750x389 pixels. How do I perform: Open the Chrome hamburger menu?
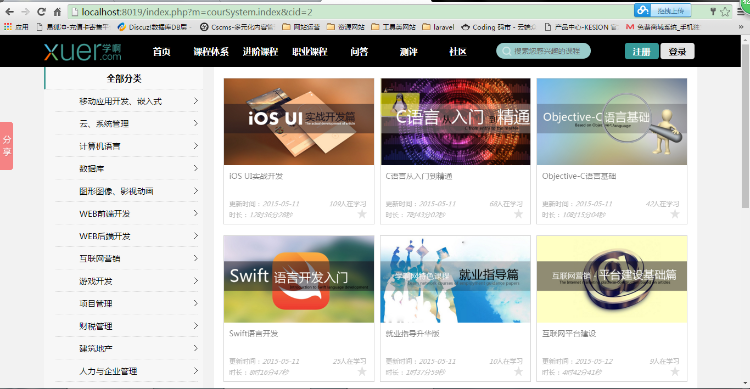pyautogui.click(x=741, y=11)
